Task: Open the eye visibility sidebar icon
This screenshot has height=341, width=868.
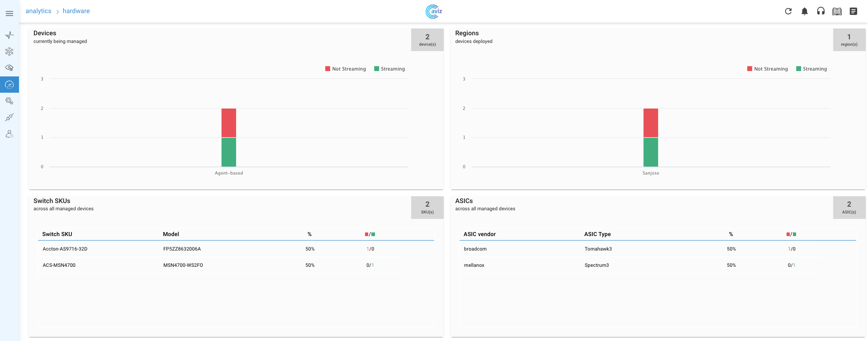Action: [9, 68]
